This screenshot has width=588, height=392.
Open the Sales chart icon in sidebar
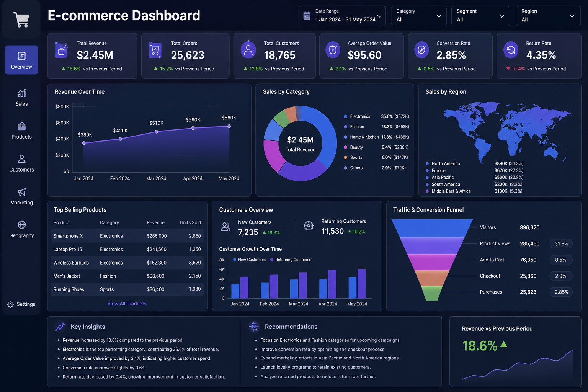coord(22,93)
